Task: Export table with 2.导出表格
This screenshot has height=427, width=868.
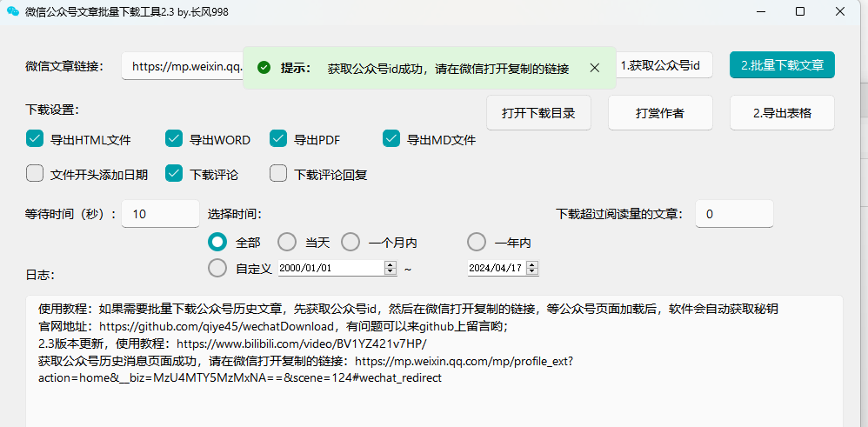Action: click(782, 113)
